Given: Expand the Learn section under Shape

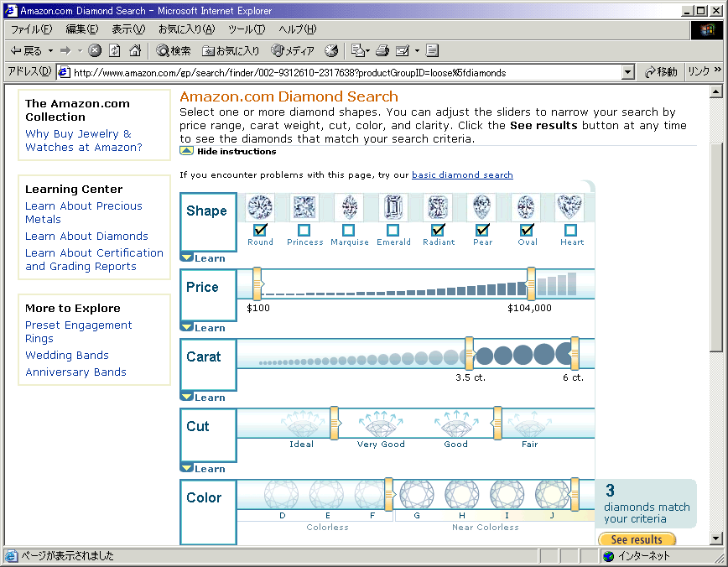Looking at the screenshot, I should click(x=203, y=258).
